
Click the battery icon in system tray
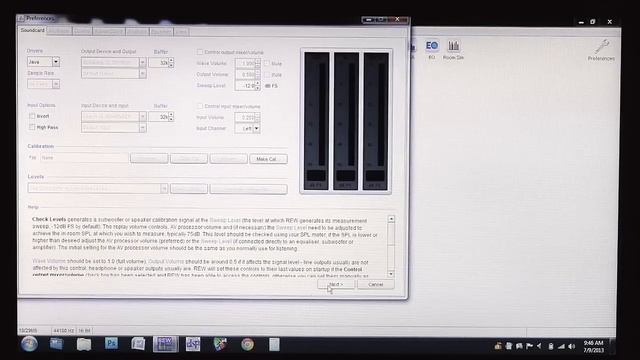point(551,347)
